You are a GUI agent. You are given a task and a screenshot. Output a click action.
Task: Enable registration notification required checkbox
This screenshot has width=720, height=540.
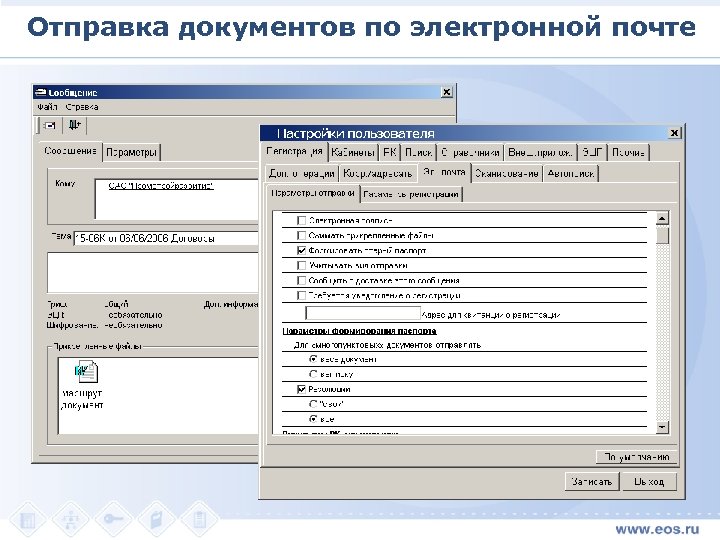(301, 295)
